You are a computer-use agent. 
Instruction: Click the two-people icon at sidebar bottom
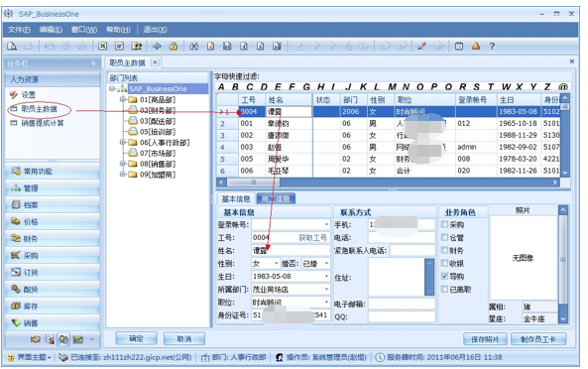[x=63, y=340]
